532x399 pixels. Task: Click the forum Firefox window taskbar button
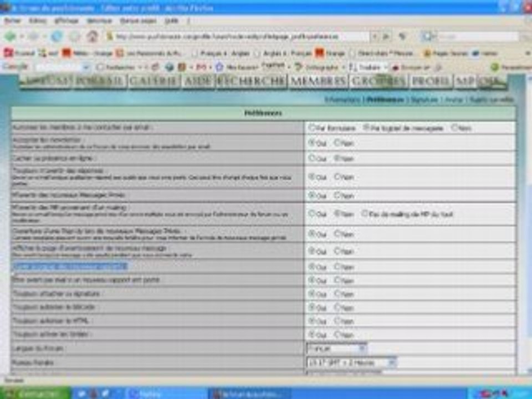(249, 393)
